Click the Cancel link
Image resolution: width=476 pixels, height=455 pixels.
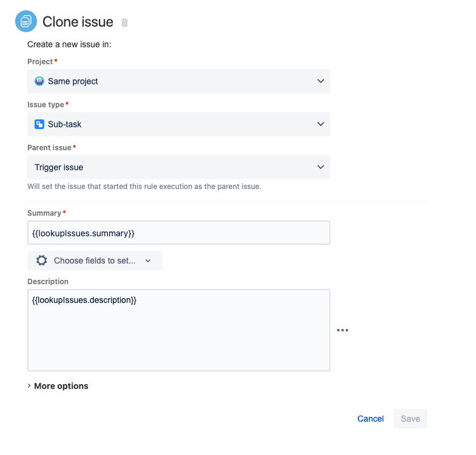click(x=370, y=419)
